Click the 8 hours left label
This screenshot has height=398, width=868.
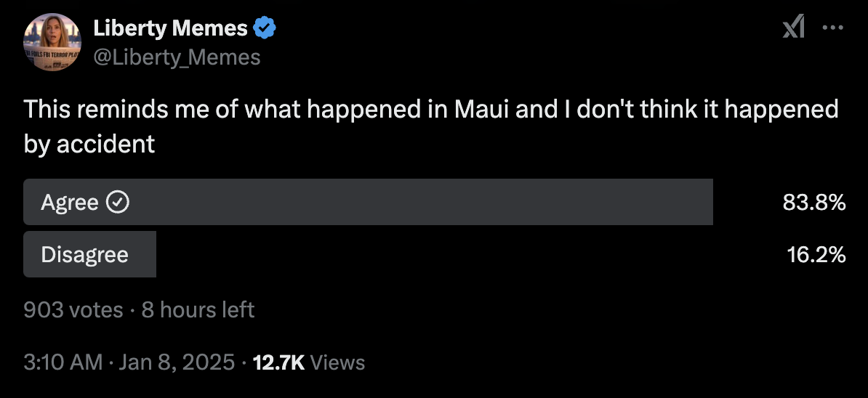(198, 310)
